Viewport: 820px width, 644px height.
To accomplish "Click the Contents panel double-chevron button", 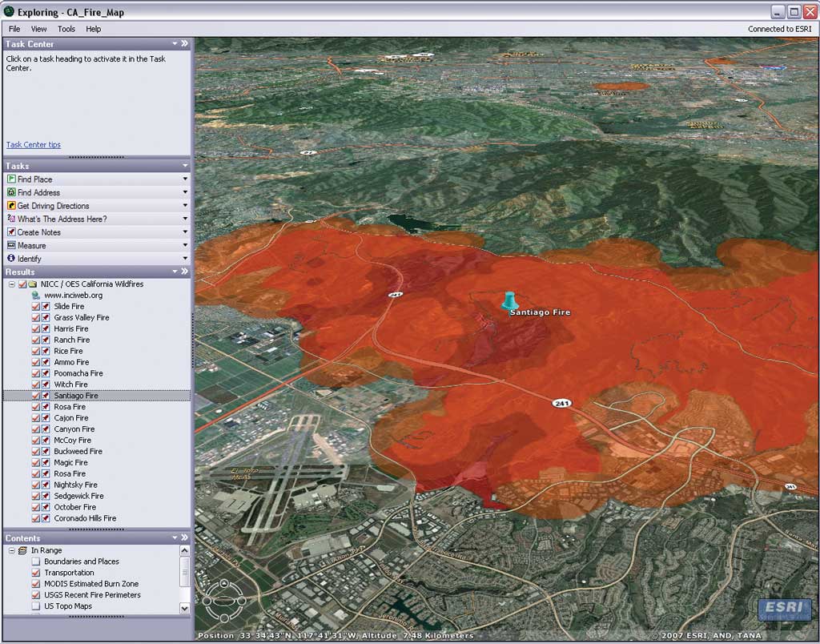I will [184, 537].
